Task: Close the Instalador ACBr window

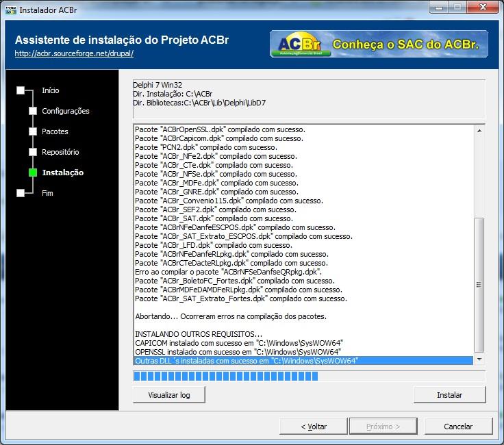Action: pos(483,7)
